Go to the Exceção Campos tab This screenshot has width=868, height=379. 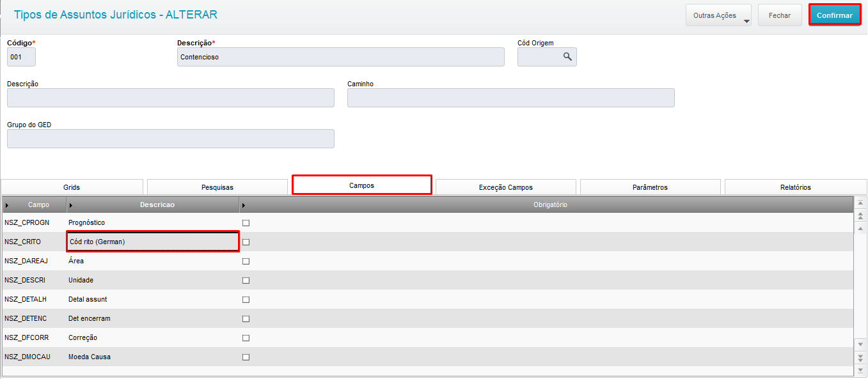506,187
